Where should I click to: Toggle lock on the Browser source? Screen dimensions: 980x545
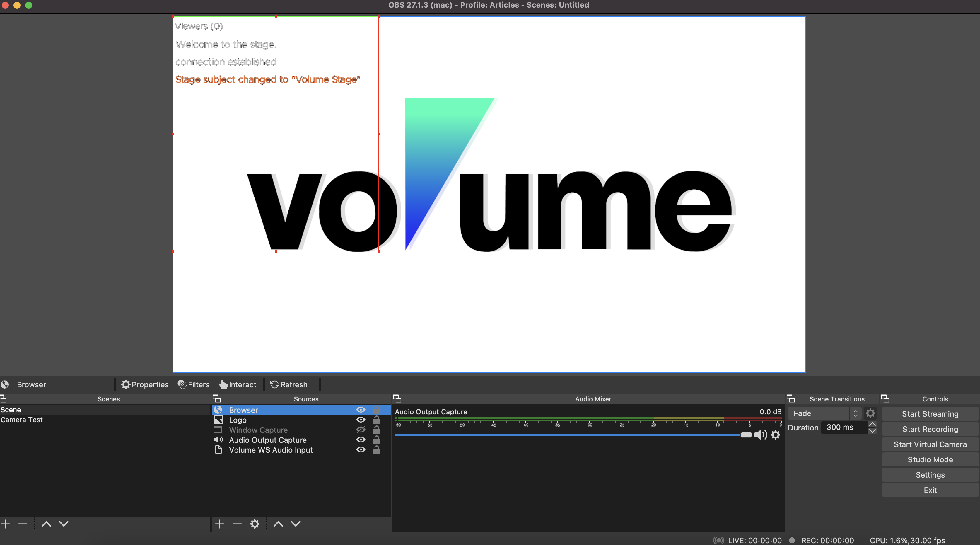377,410
